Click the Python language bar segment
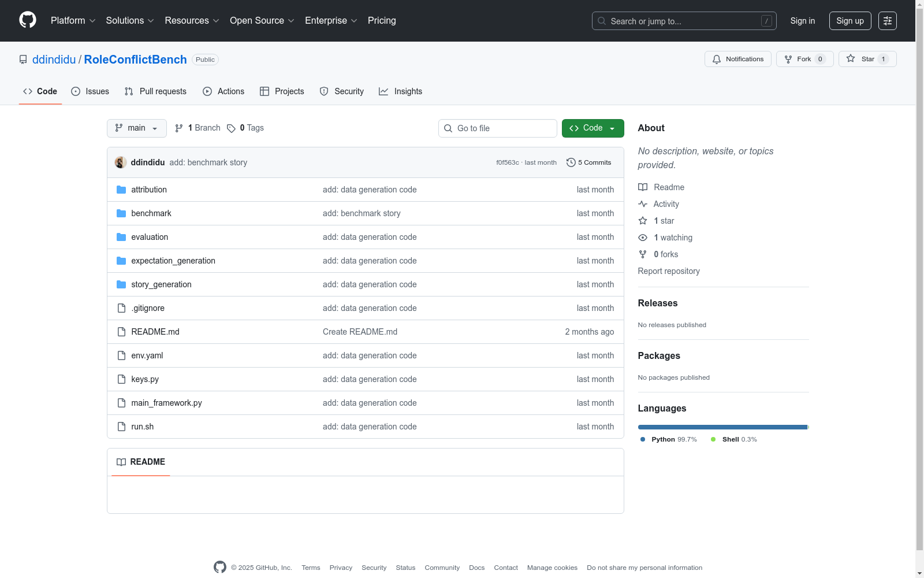 (x=722, y=427)
